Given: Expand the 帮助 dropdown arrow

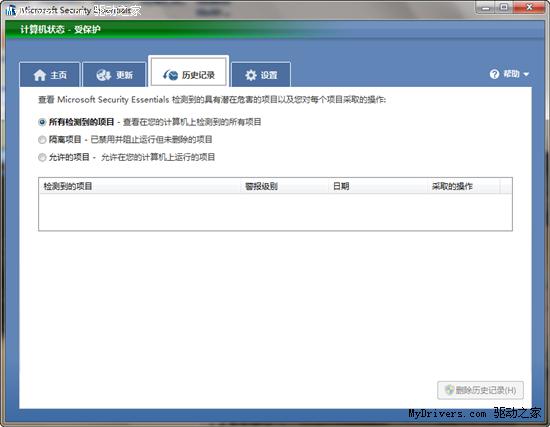Looking at the screenshot, I should click(526, 74).
